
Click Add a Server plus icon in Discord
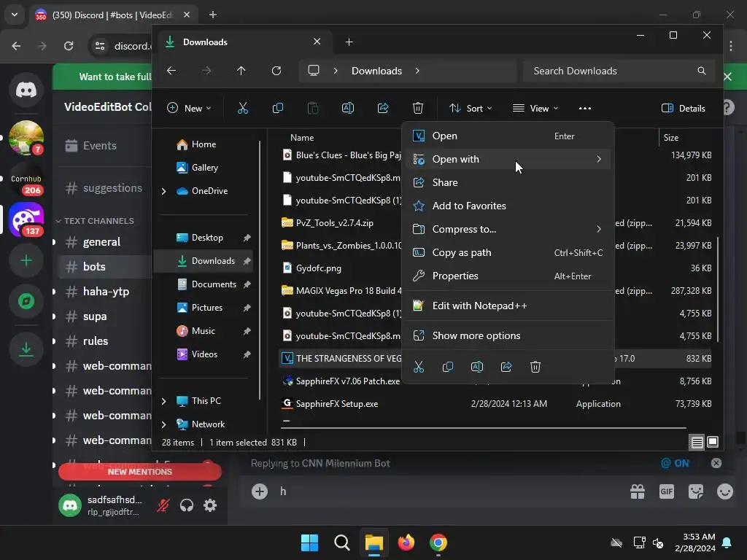[26, 260]
